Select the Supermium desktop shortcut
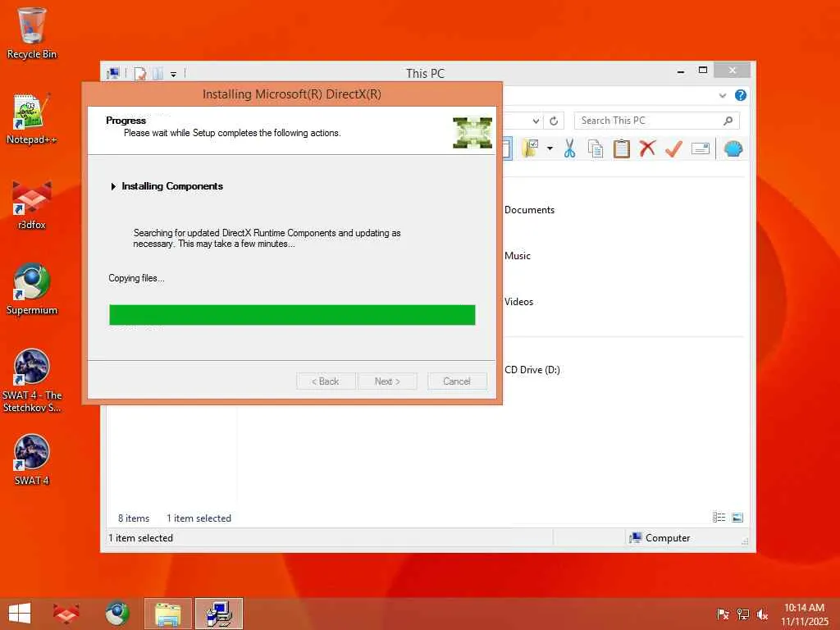Screen dimensions: 840x630 point(32,290)
